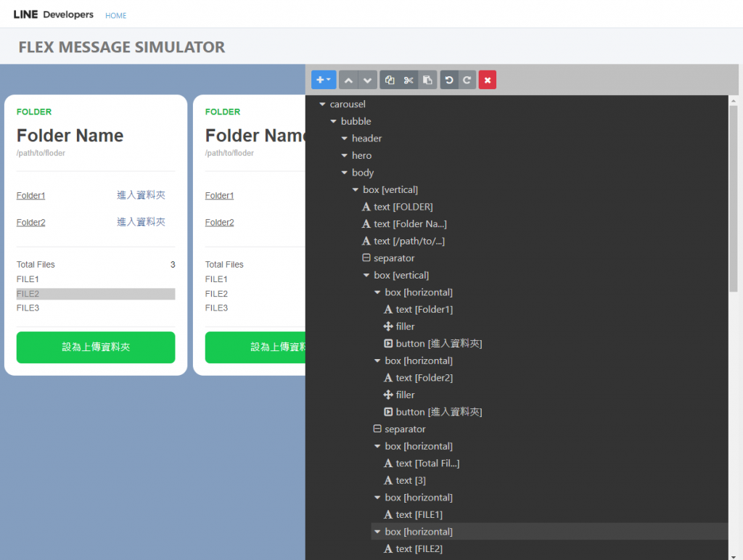The width and height of the screenshot is (743, 560).
Task: Select text [Folder Na...] tree item
Action: coord(405,224)
